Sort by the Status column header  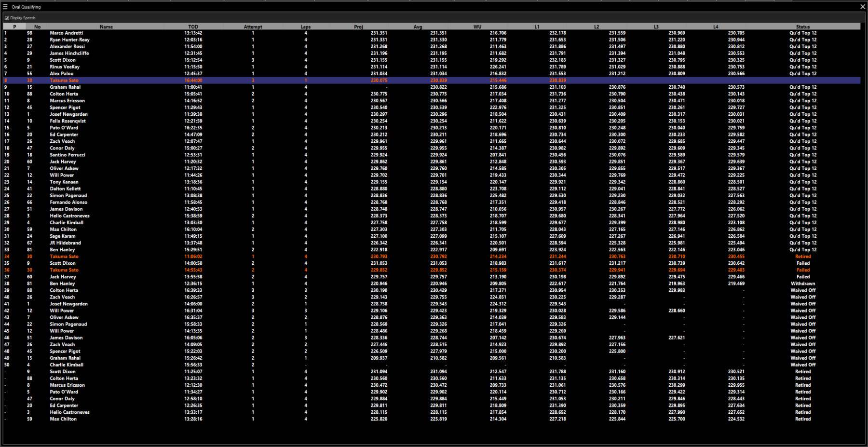[803, 27]
